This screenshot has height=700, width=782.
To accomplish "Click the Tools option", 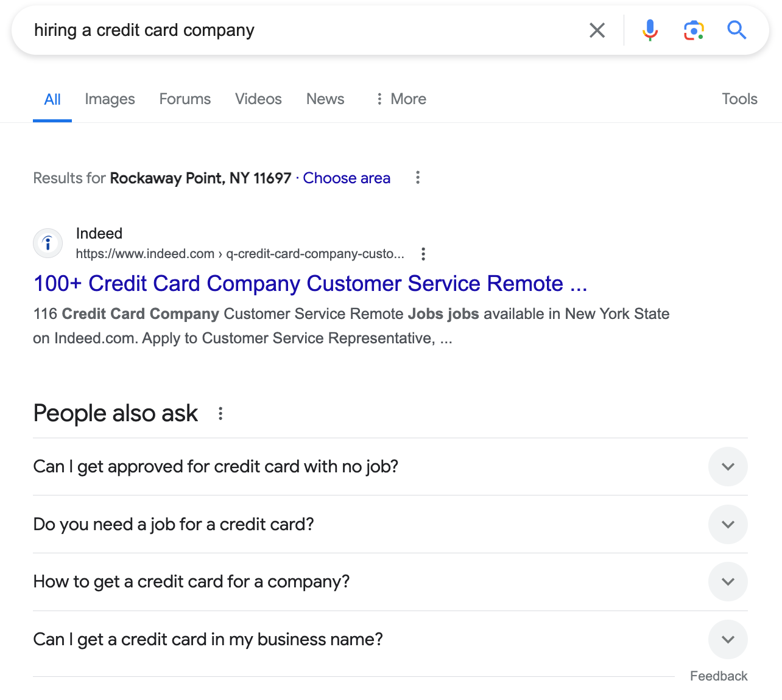I will click(739, 99).
